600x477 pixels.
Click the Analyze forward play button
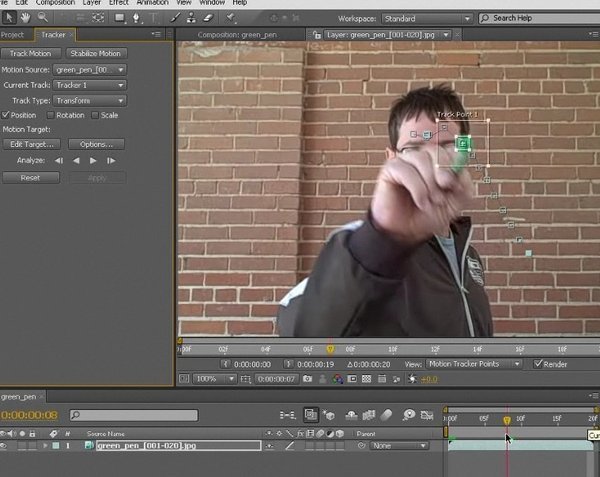pos(93,160)
